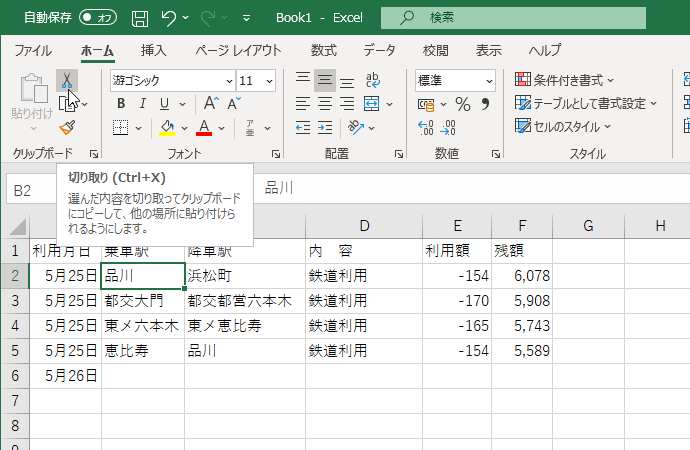Viewport: 690px width, 450px height.
Task: Click the Increase font size icon
Action: [211, 104]
